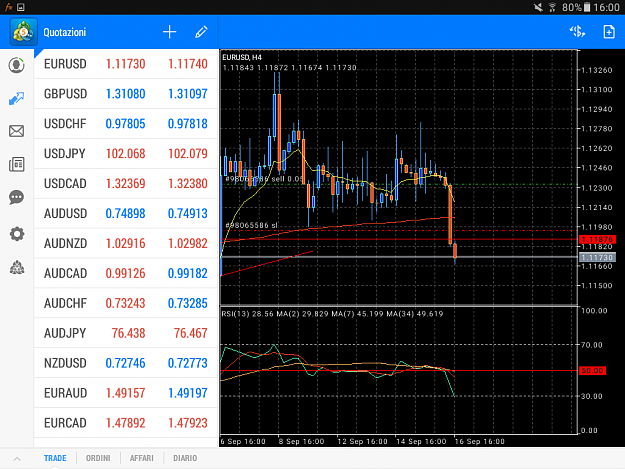Tap AUDJPY ask price 76.467
Viewport: 625px width, 469px height.
point(191,333)
